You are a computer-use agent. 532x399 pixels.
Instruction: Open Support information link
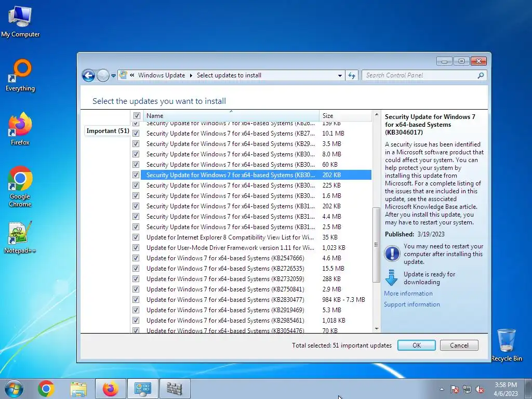(x=412, y=304)
